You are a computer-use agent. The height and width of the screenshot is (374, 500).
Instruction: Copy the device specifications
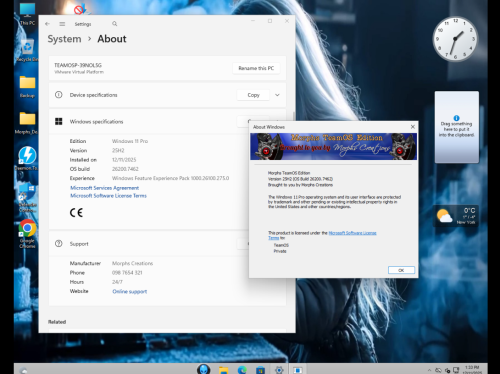pos(253,95)
